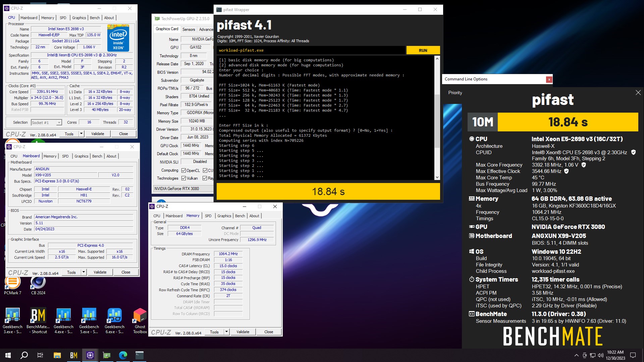The image size is (644, 362).
Task: Open the BenchMate desktop shortcut
Action: pyautogui.click(x=38, y=321)
